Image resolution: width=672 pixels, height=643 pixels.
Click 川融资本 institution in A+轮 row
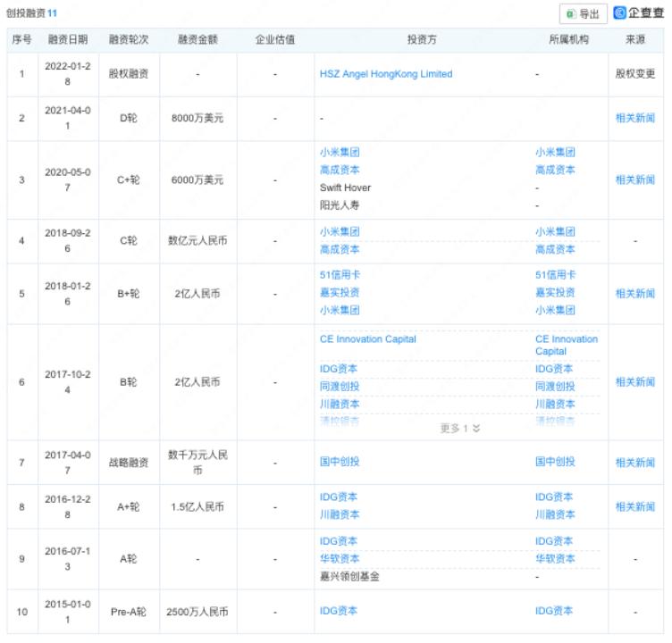555,514
